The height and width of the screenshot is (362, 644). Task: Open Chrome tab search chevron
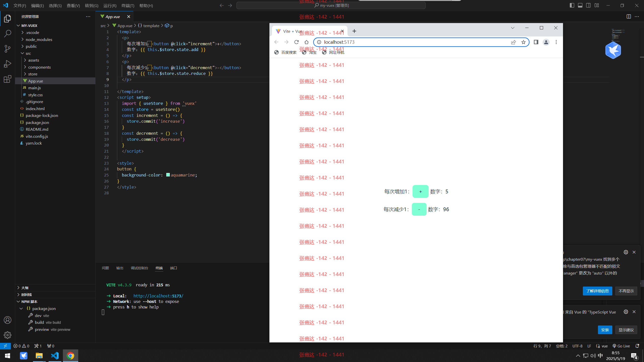tap(513, 28)
